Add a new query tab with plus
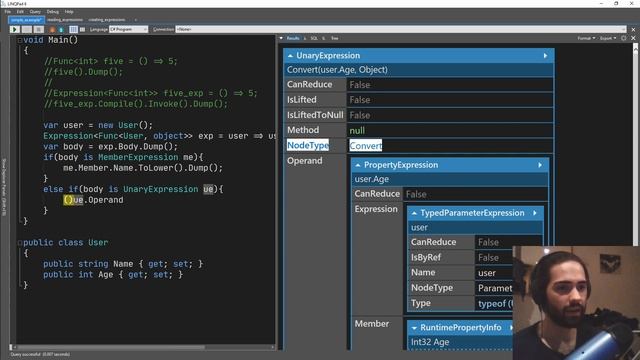640x360 pixels. coord(136,20)
